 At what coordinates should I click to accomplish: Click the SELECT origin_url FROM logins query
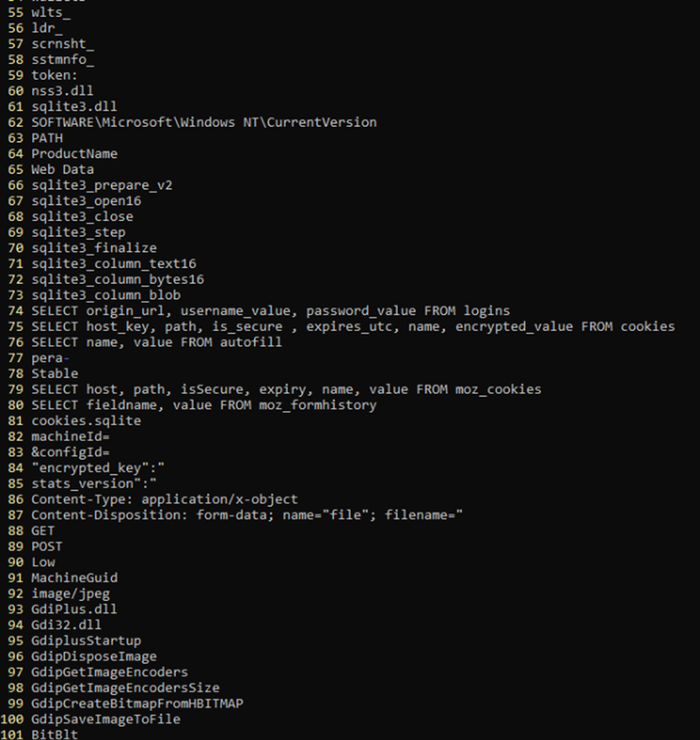point(270,310)
